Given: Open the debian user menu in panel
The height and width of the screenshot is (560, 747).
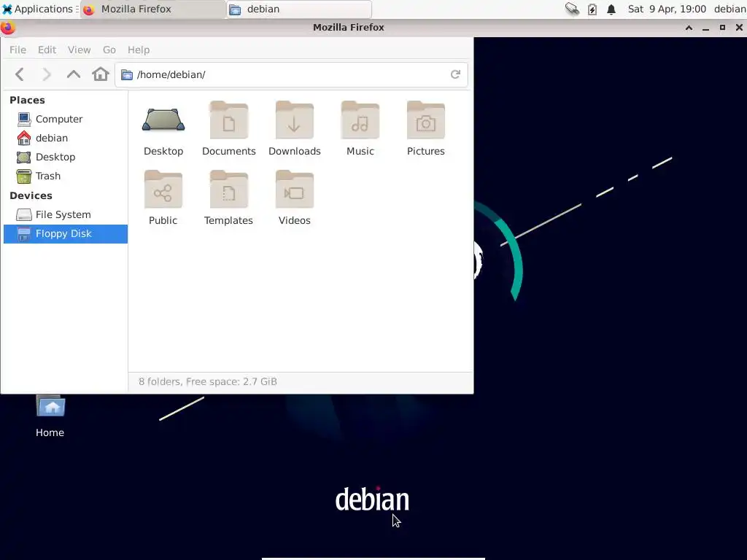Looking at the screenshot, I should 729,9.
